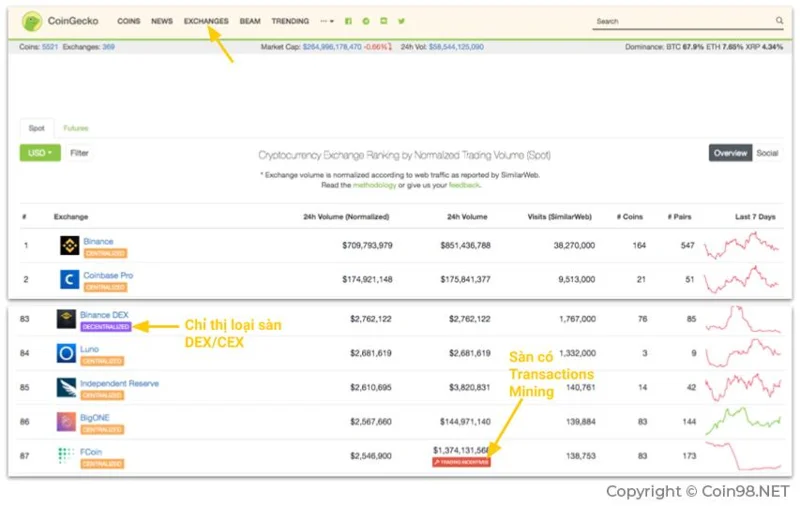Click Luno visits value 1,332,000
800x506 pixels.
click(578, 353)
